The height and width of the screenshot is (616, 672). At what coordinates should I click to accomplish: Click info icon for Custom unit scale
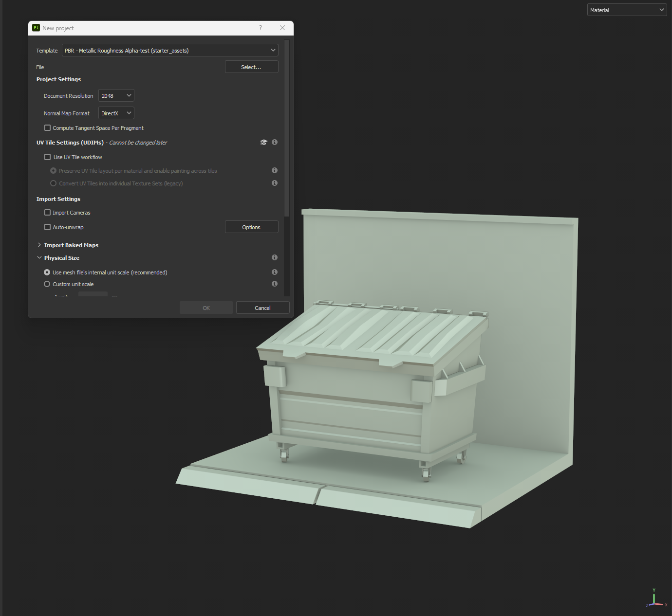click(275, 284)
